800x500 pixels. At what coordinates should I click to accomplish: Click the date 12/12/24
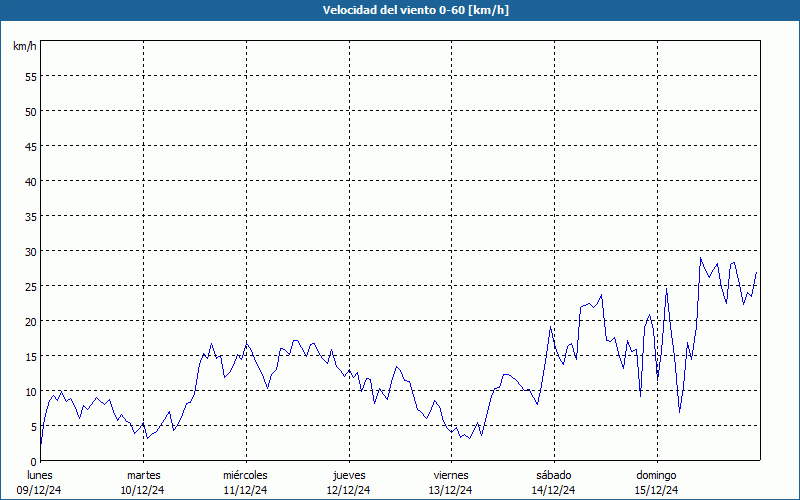tap(348, 490)
